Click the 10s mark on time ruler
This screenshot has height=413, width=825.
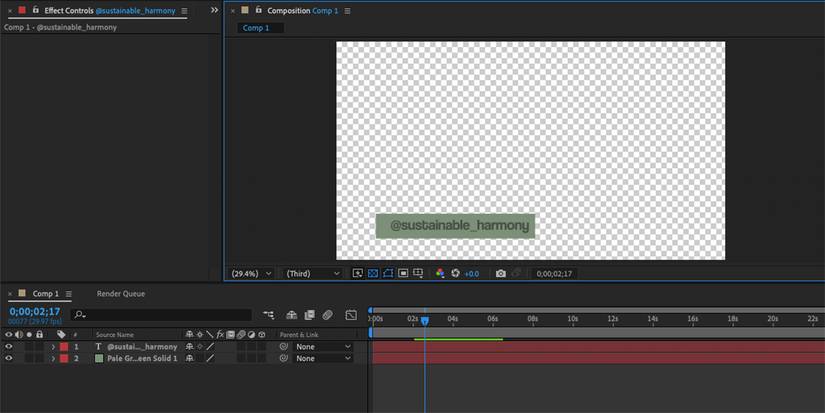point(572,319)
